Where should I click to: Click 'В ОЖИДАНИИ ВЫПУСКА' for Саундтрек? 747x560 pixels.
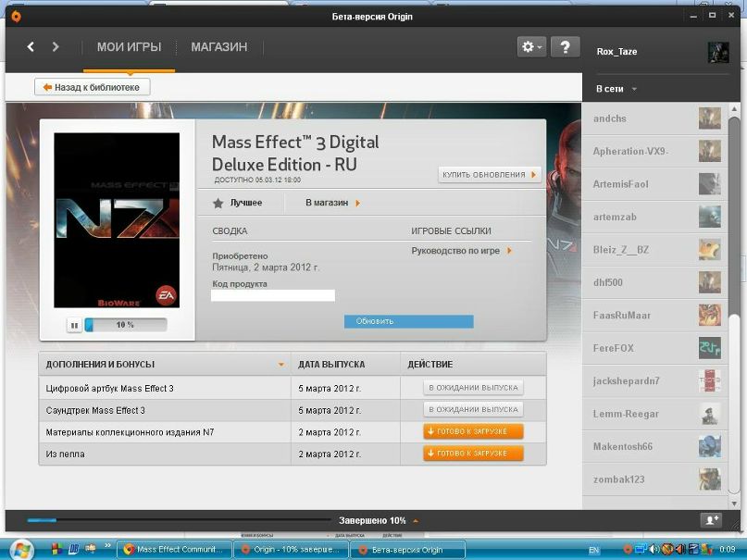tap(473, 409)
